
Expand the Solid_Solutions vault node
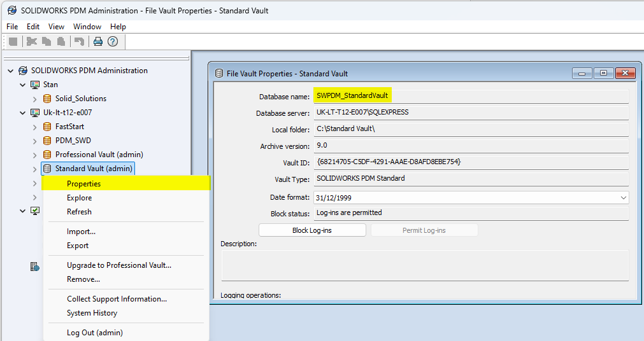[x=34, y=99]
